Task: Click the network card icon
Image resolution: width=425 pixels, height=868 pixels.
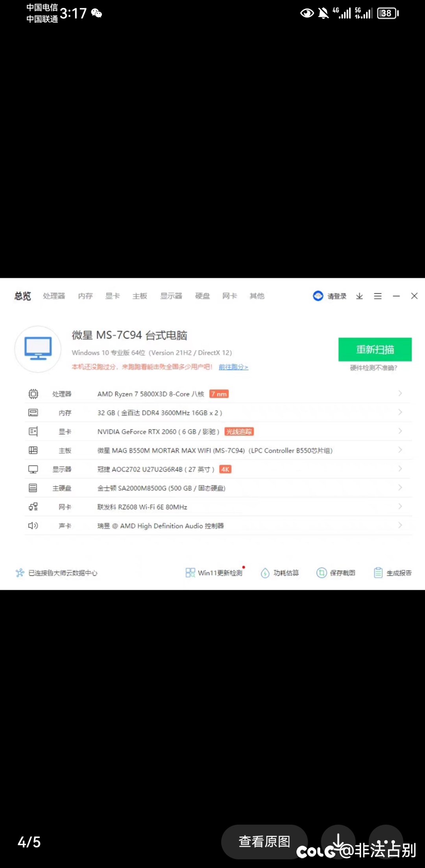Action: click(x=33, y=507)
